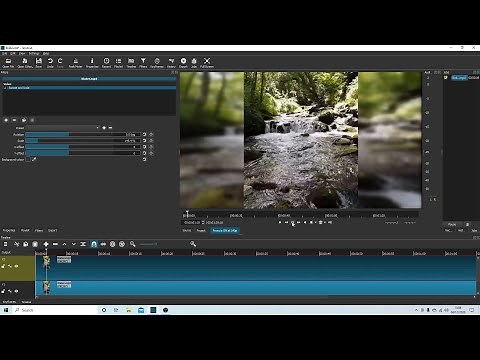Image resolution: width=480 pixels, height=360 pixels.
Task: Zoom in the timeline with magnifier icon
Action: point(193,244)
